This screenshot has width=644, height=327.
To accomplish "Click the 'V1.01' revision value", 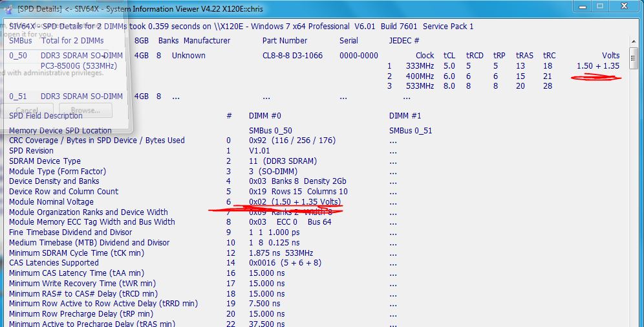I will click(x=259, y=151).
